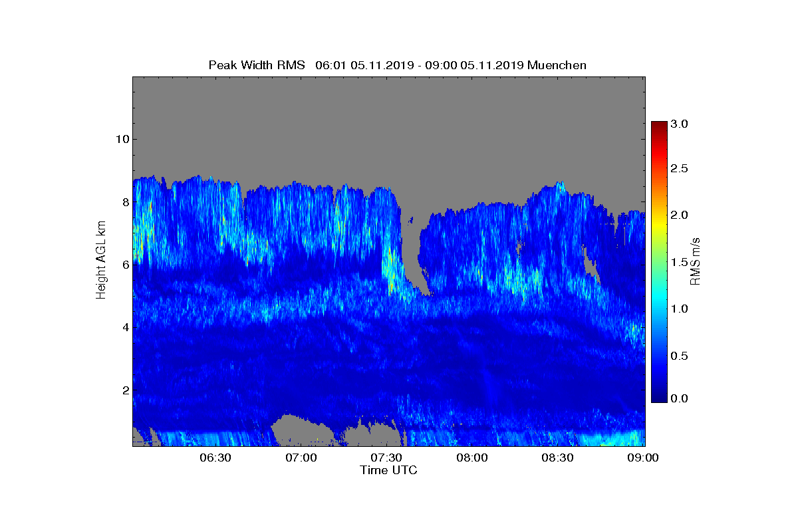The height and width of the screenshot is (532, 798).
Task: Click the 'RMS m/s' colorbar title
Action: coord(696,261)
